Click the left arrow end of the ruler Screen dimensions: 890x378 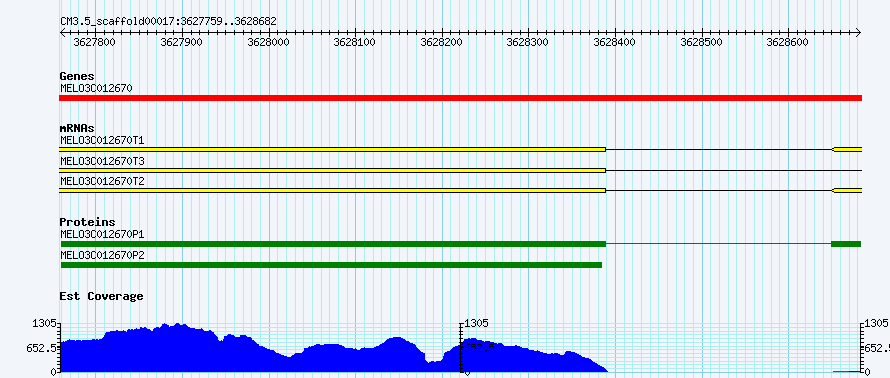pos(62,32)
